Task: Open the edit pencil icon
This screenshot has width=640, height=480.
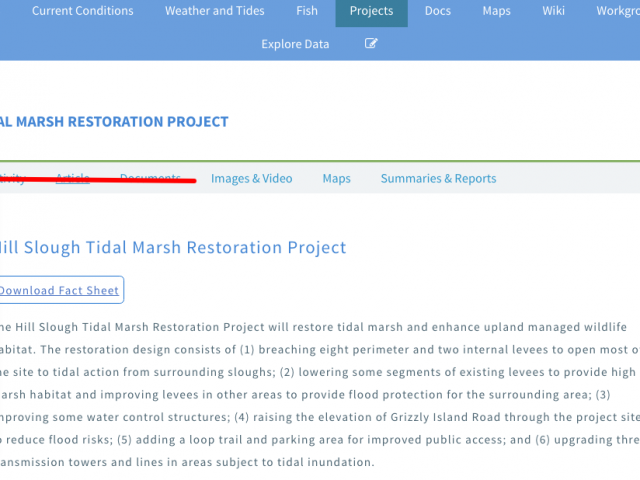Action: click(371, 43)
